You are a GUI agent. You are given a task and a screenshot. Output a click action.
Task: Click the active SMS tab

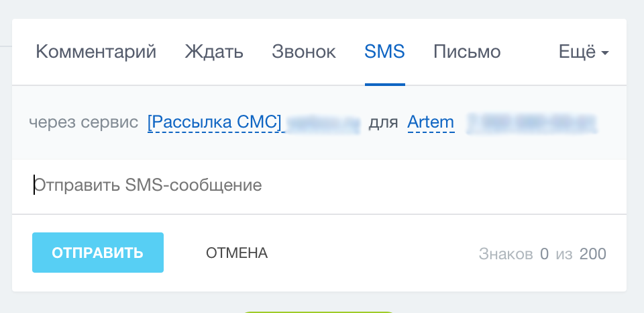click(x=384, y=52)
